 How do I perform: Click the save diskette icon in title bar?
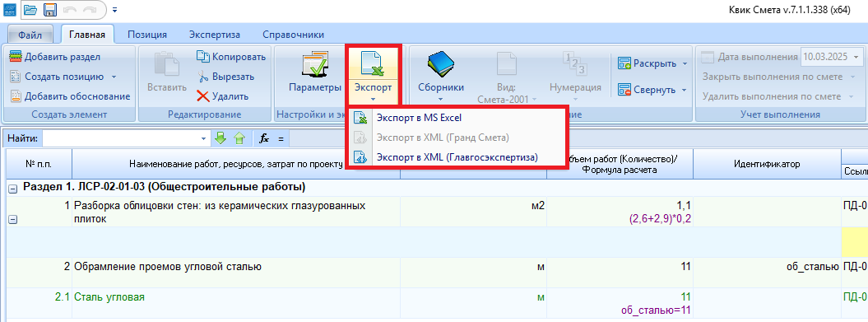tap(50, 10)
